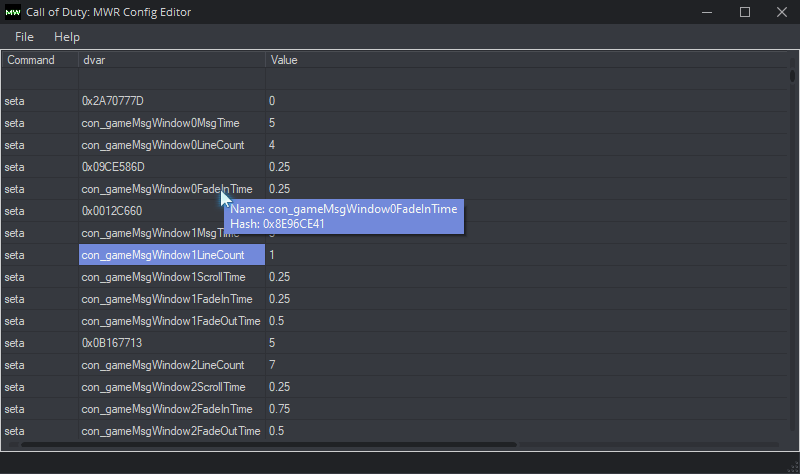Select con_gameMsgWindow2FadeInTime cell

(x=172, y=409)
